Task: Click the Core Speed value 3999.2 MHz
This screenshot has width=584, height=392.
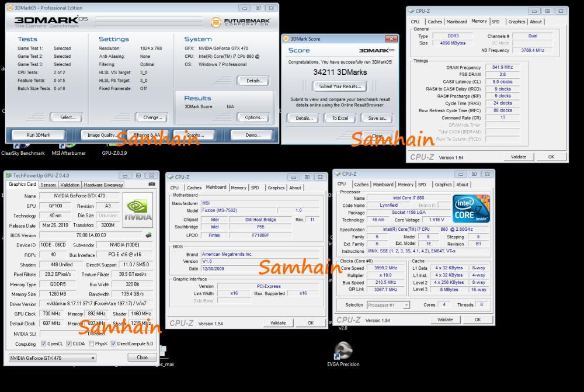Action: 385,268
